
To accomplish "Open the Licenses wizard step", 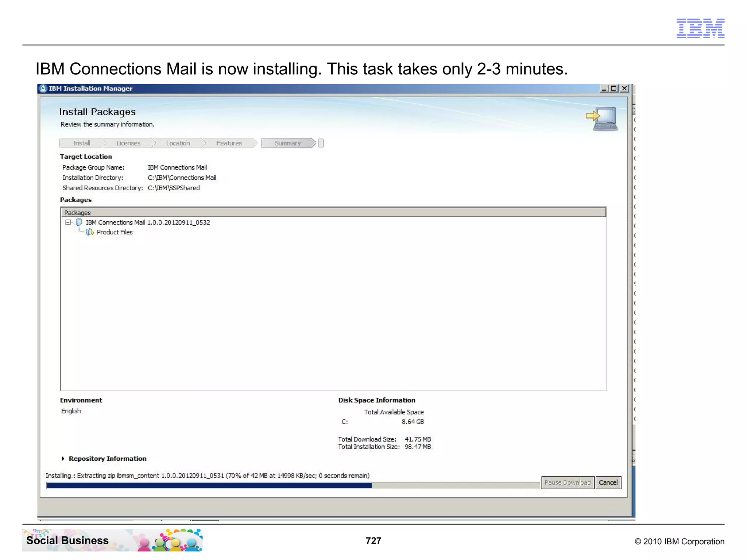I will point(128,143).
